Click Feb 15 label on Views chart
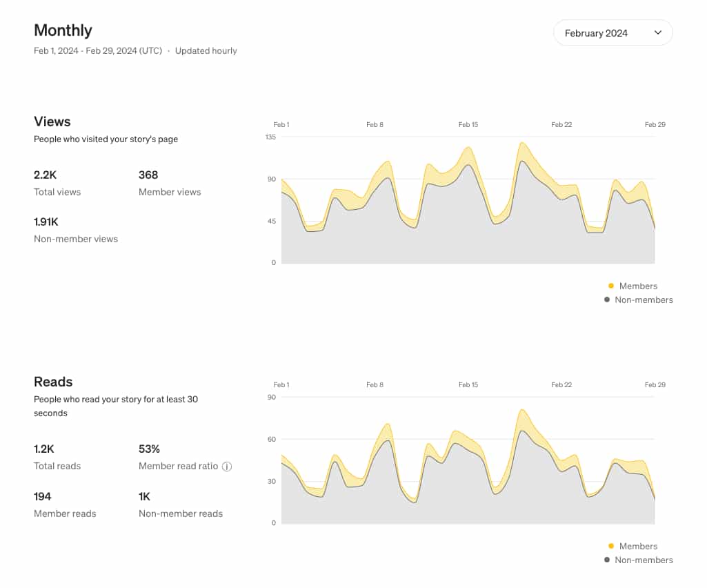Screen dimensions: 707x588 tap(468, 125)
